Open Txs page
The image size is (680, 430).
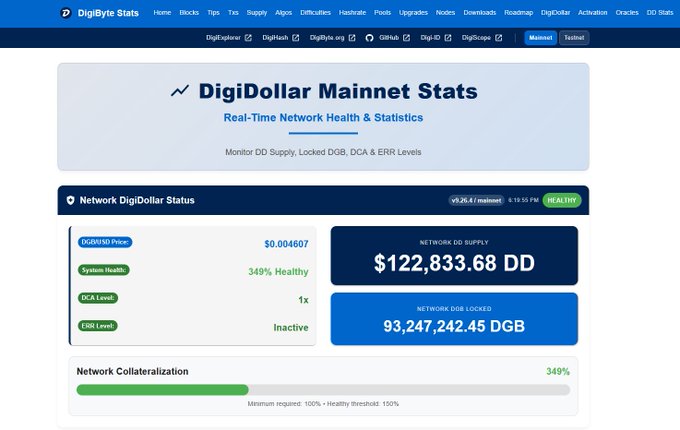[233, 13]
